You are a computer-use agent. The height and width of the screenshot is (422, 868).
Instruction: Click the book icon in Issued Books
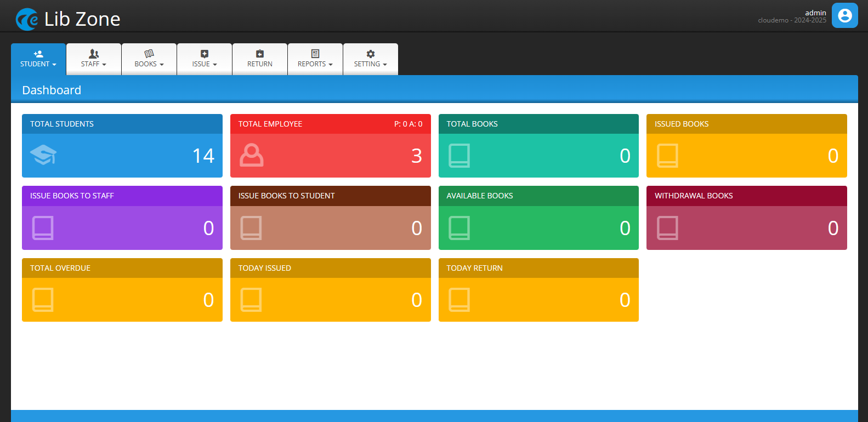(x=667, y=156)
